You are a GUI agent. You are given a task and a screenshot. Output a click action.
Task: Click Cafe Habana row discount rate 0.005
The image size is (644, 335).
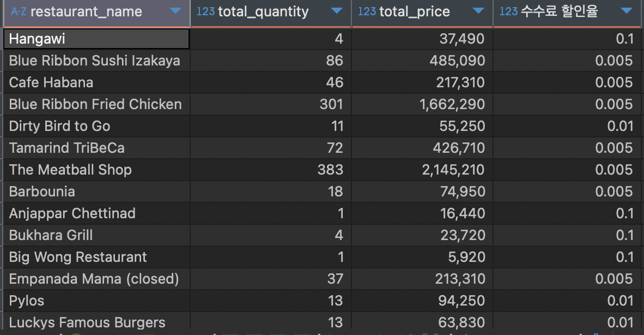(614, 82)
